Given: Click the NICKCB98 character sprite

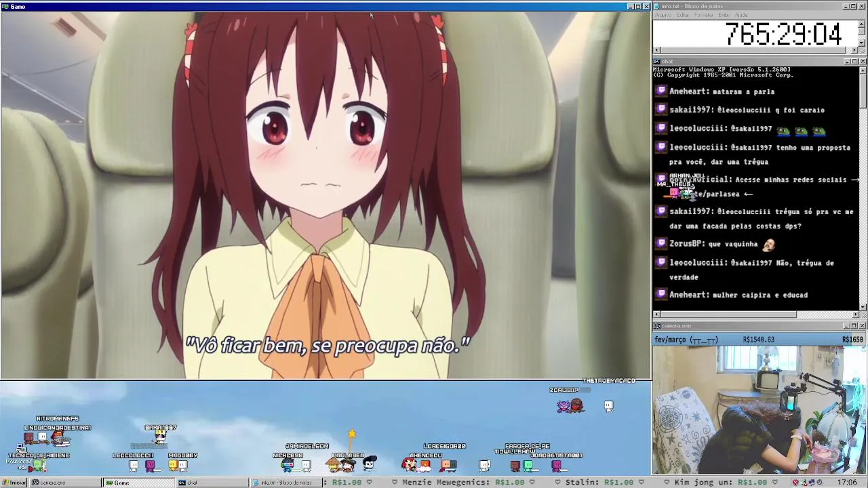Looking at the screenshot, I should click(x=288, y=464).
